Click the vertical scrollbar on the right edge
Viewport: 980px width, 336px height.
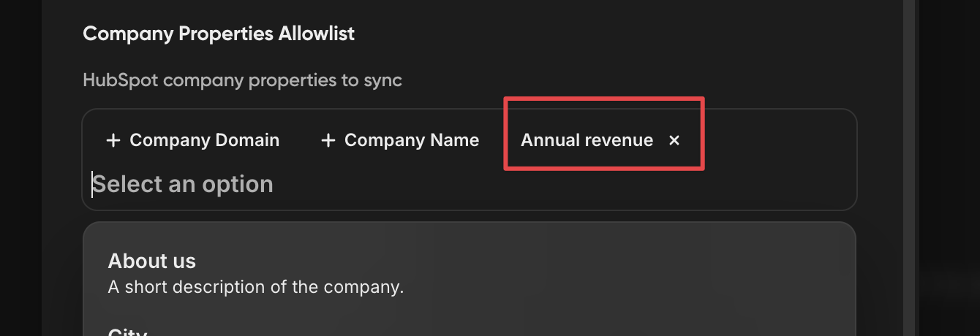[x=910, y=168]
